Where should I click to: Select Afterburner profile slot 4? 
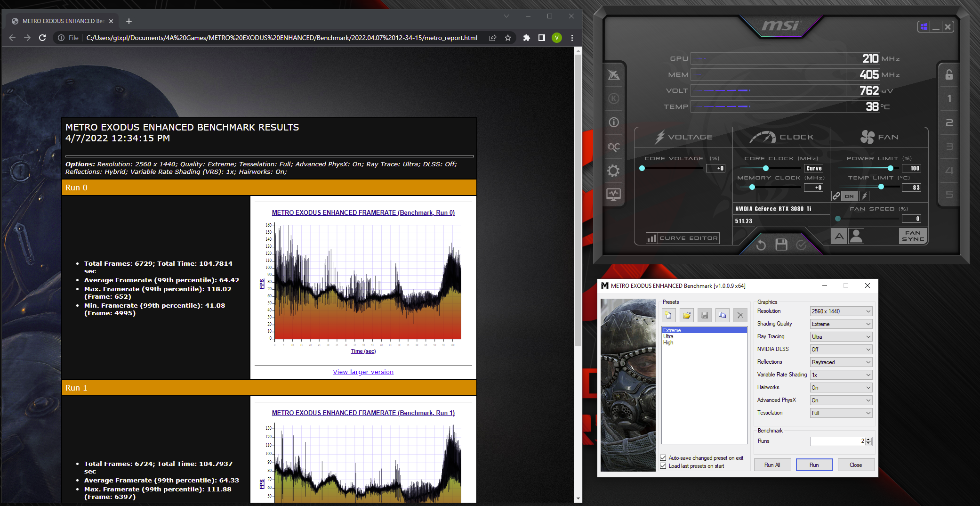pyautogui.click(x=949, y=171)
